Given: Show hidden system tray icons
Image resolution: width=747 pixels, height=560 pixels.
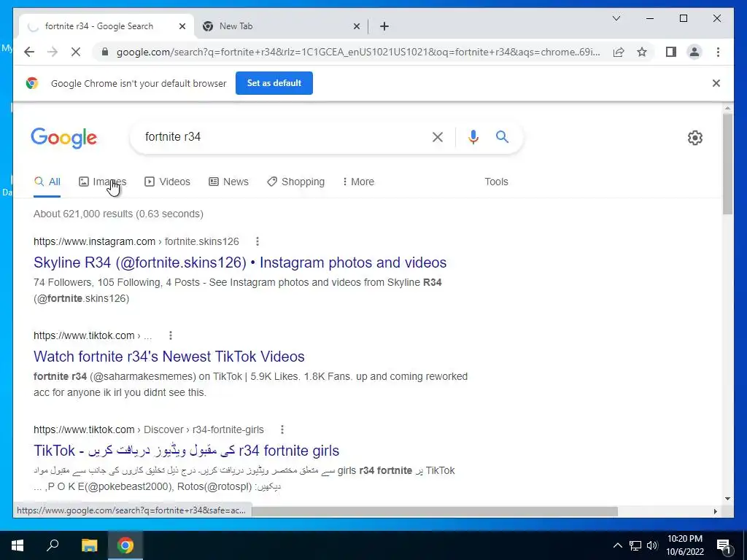Looking at the screenshot, I should (x=617, y=545).
